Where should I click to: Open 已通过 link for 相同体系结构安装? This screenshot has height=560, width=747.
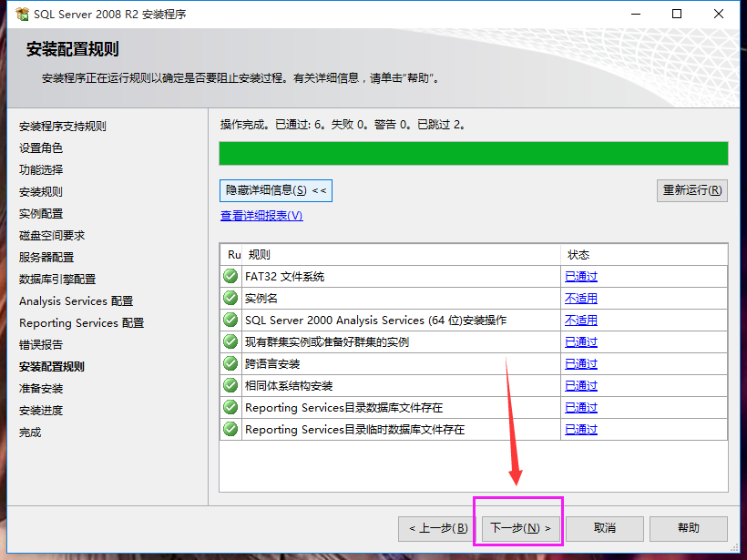pos(581,386)
